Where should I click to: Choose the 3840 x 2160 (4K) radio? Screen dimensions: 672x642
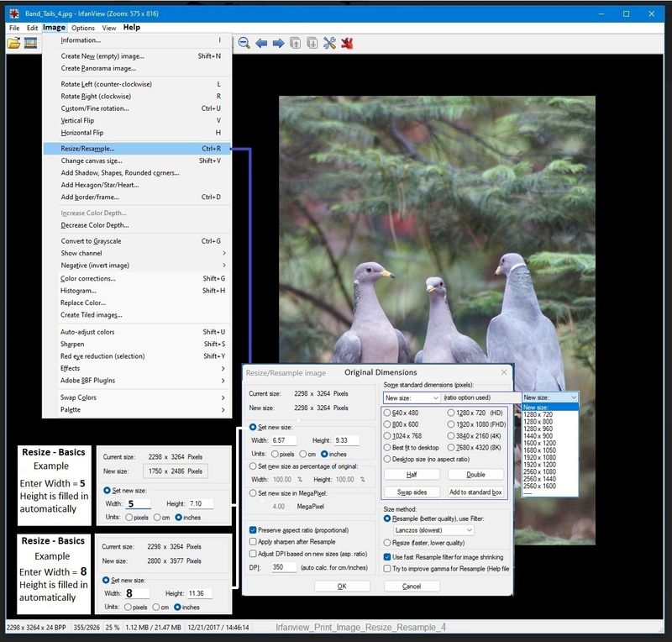tap(451, 436)
